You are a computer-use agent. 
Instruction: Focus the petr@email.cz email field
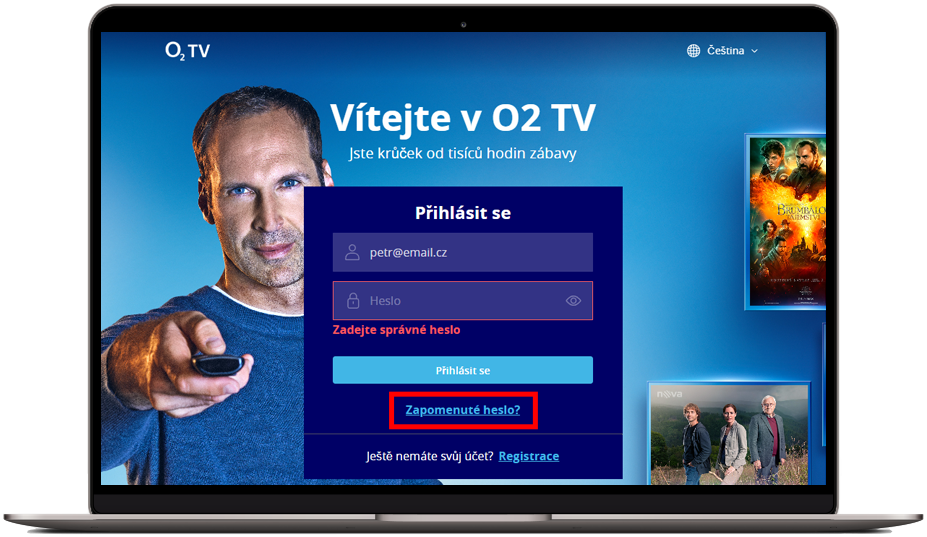(x=462, y=253)
